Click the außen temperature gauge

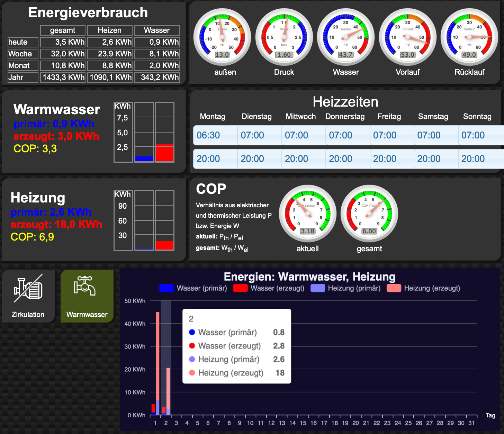pos(222,37)
